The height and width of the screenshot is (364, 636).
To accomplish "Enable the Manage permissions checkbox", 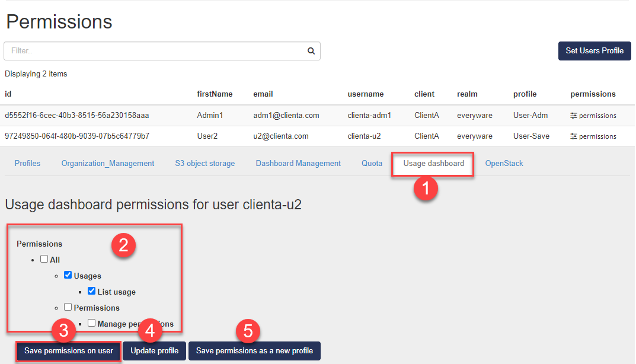I will (91, 323).
